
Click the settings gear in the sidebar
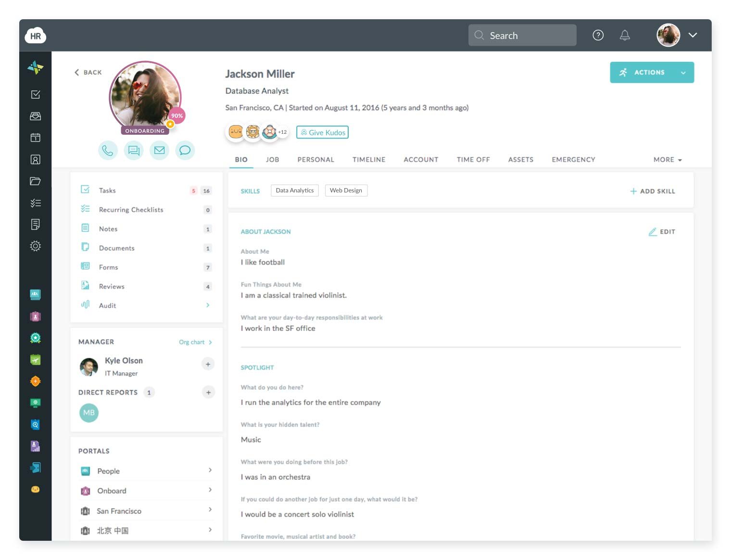click(35, 246)
